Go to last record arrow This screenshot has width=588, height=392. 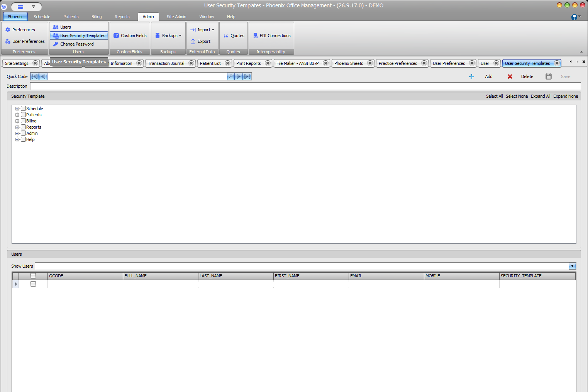247,76
